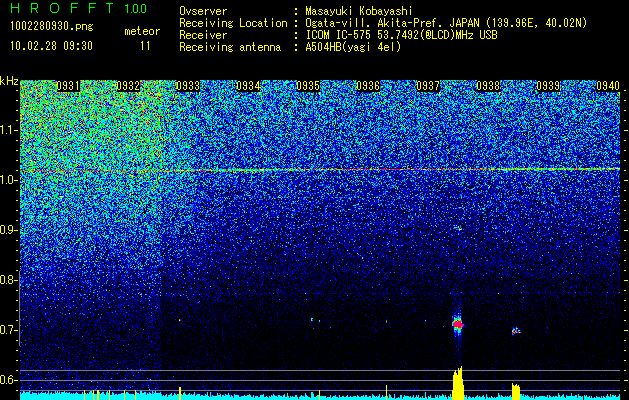Click the large red meteor echo near 0937
This screenshot has height=400, width=629.
[x=458, y=324]
